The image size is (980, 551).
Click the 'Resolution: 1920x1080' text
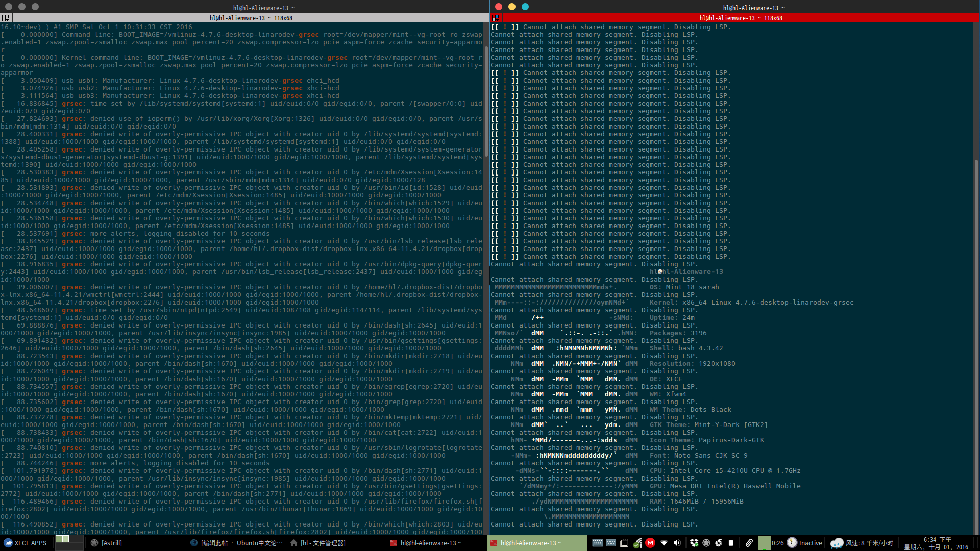[693, 364]
